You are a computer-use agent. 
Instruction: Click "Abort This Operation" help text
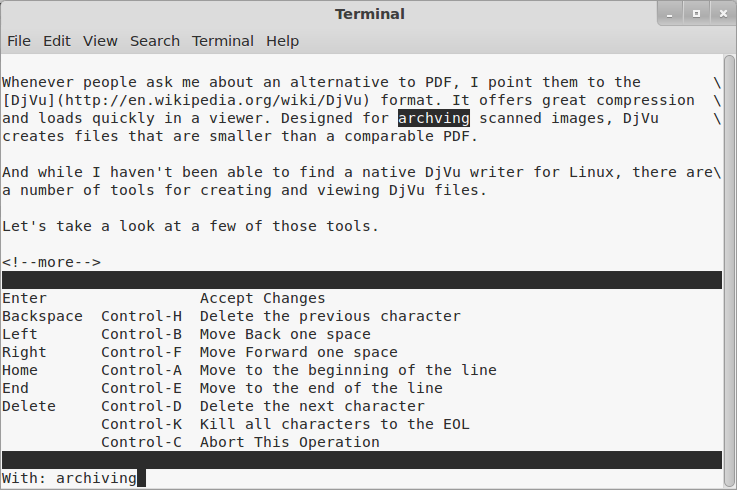[x=289, y=442]
